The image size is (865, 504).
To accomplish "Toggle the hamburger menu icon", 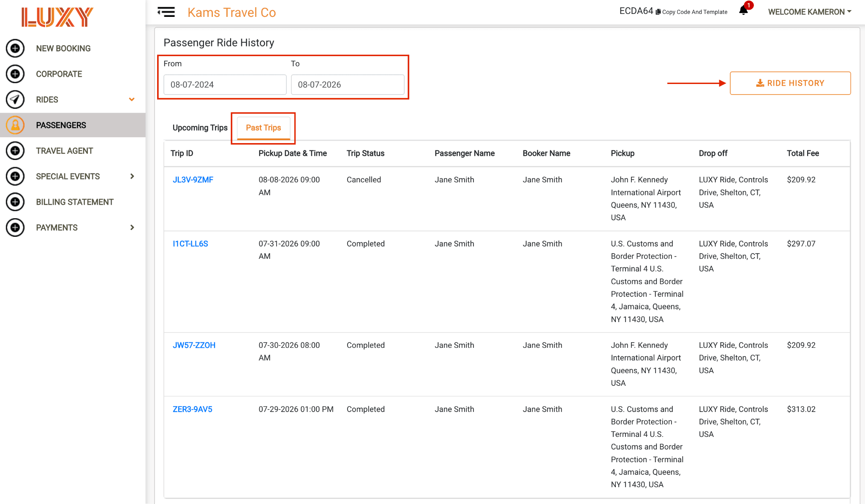I will [x=166, y=12].
